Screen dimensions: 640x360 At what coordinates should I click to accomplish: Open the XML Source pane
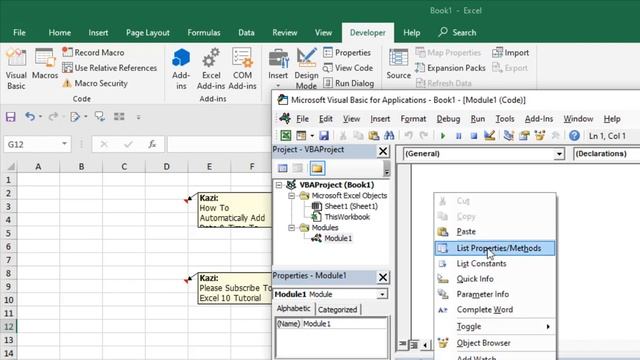click(x=398, y=64)
